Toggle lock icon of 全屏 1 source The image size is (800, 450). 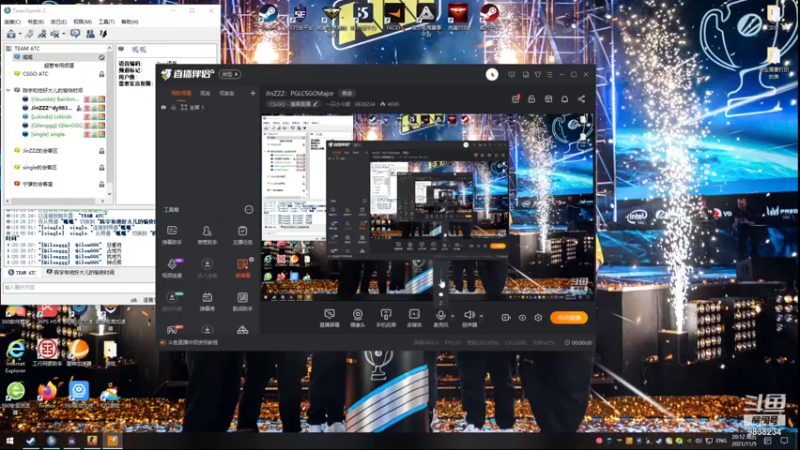(173, 108)
